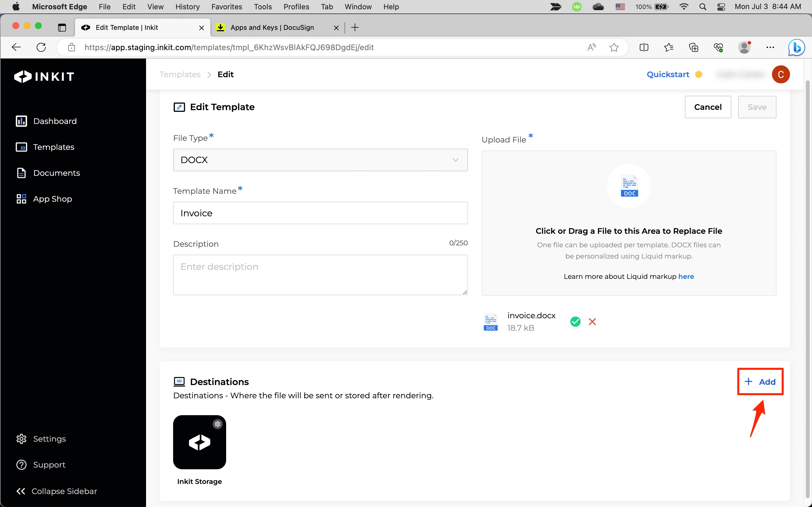Open Documents via its sidebar icon
This screenshot has height=507, width=812.
[21, 173]
